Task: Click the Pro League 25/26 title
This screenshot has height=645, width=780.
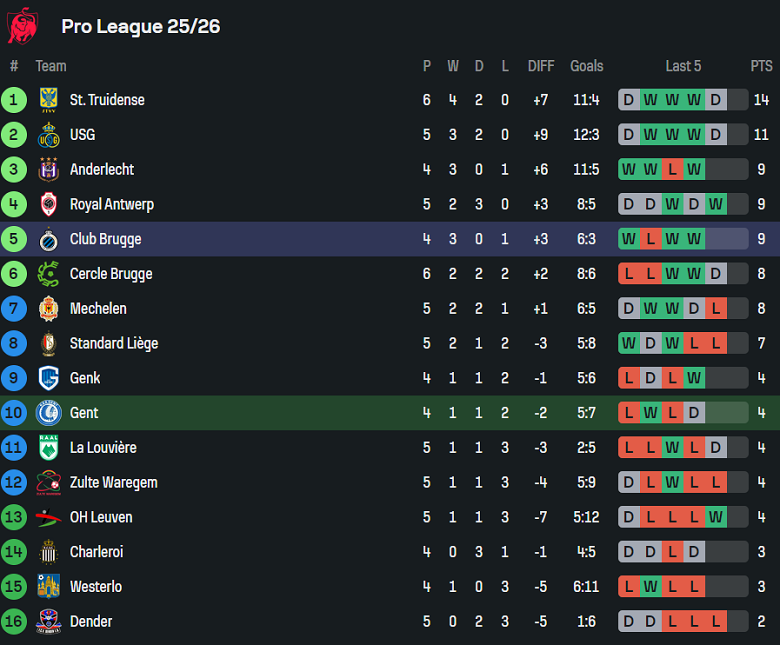Action: 140,26
